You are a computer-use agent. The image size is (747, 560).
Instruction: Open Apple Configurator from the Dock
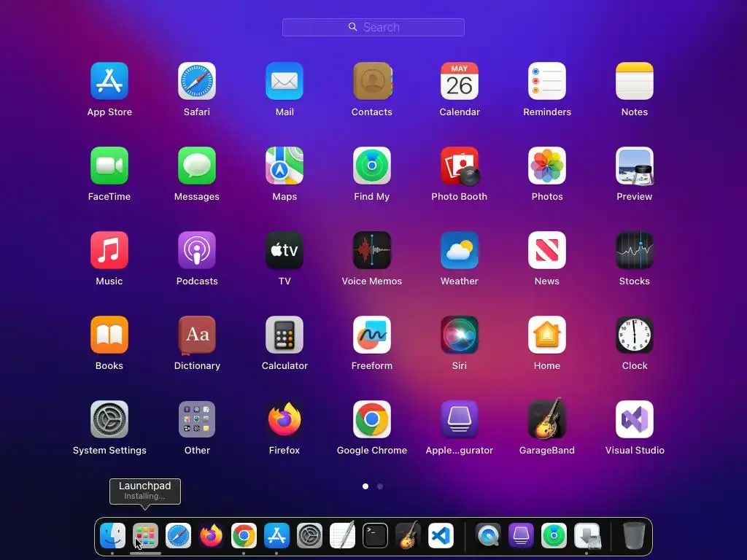[521, 536]
